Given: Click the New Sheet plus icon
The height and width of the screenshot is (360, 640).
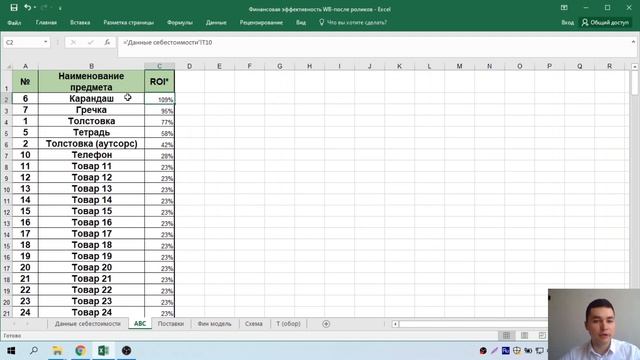Looking at the screenshot, I should 326,324.
